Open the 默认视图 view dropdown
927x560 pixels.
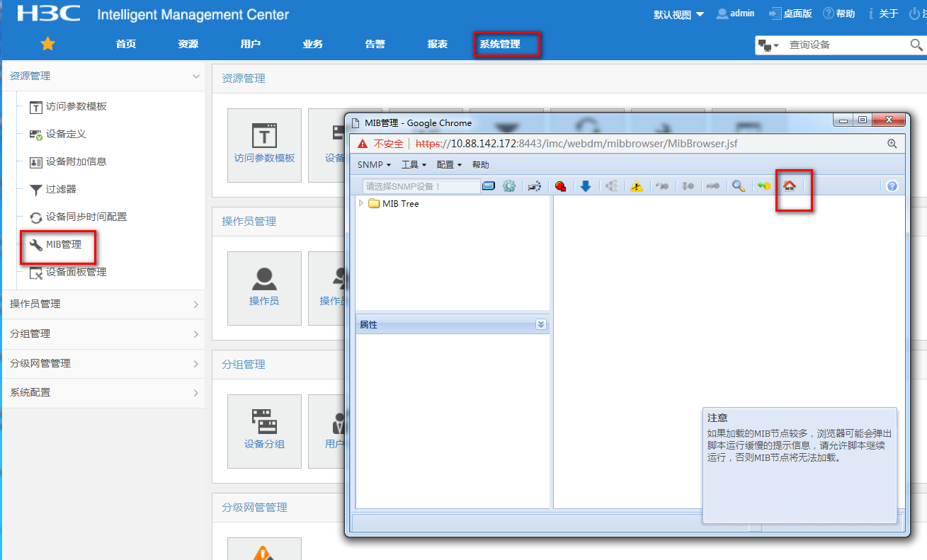click(x=678, y=14)
